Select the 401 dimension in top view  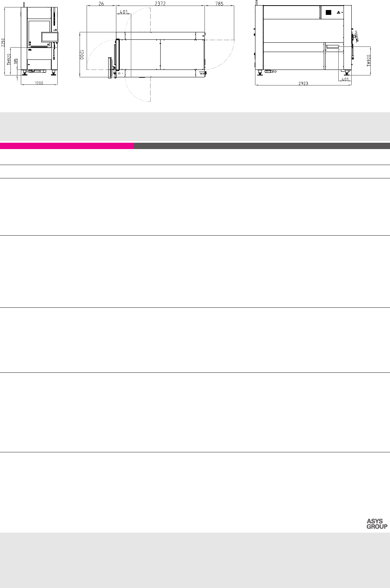tap(123, 12)
